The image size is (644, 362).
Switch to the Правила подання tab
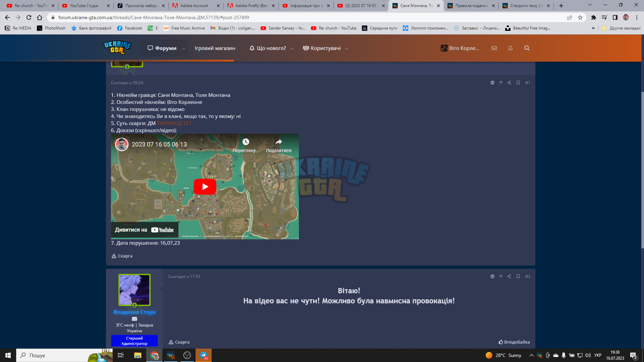(x=471, y=6)
